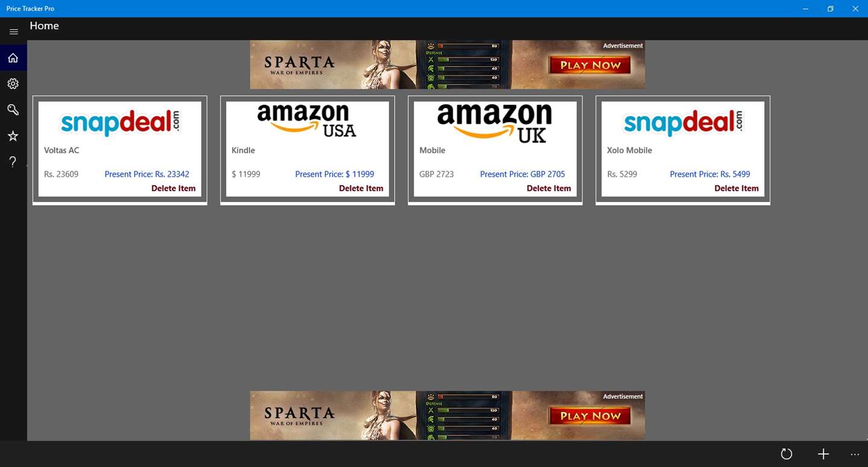
Task: Minimize the Price Tracker Pro window
Action: point(806,8)
